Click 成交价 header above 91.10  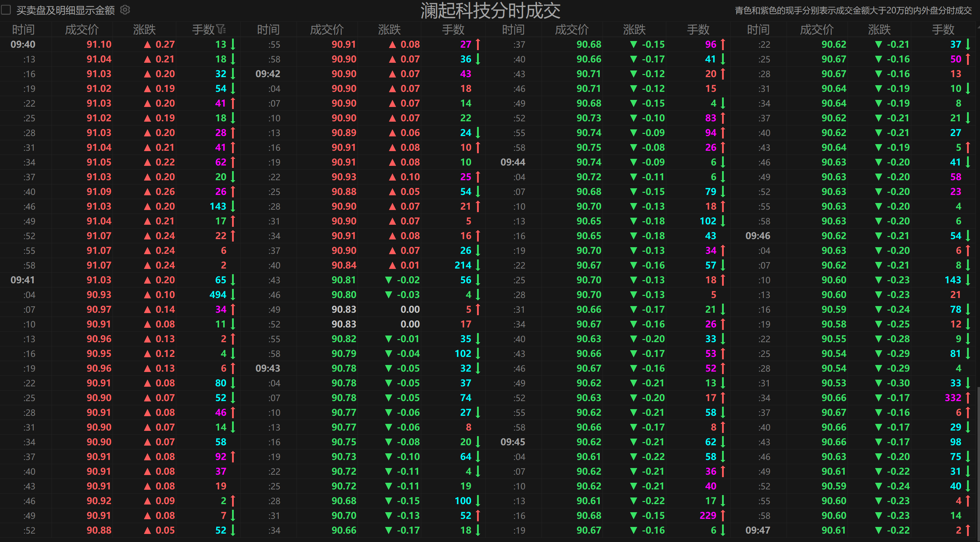click(82, 29)
